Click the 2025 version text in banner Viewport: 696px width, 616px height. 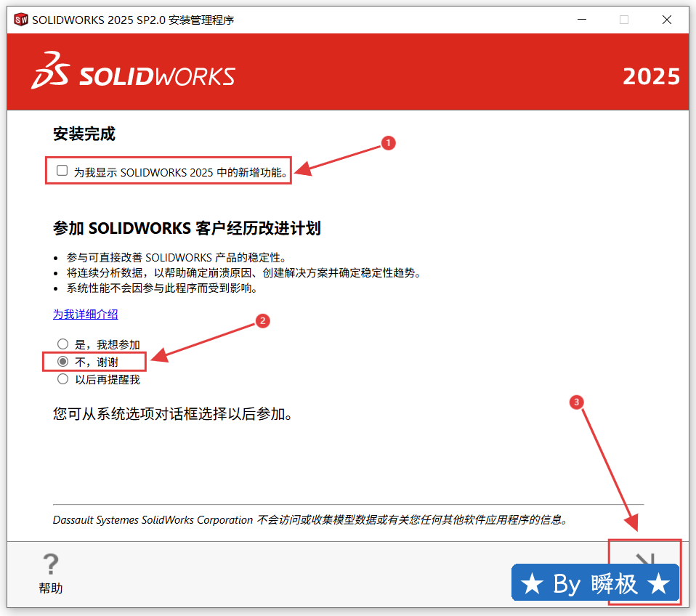click(651, 76)
